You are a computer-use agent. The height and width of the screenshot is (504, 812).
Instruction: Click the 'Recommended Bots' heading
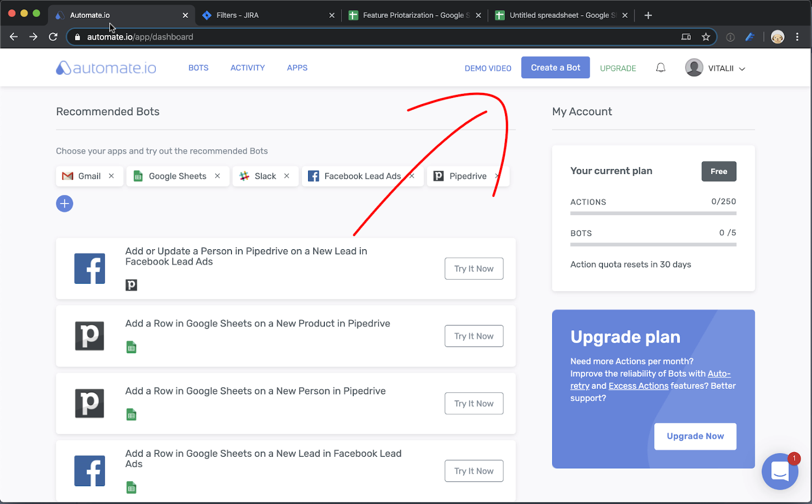[108, 112]
